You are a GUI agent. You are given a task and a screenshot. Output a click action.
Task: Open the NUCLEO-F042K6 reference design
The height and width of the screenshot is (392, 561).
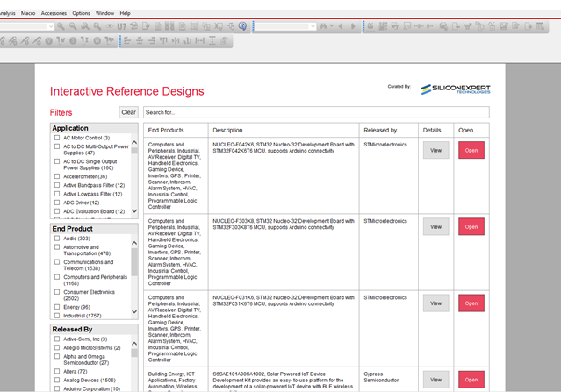tap(471, 150)
